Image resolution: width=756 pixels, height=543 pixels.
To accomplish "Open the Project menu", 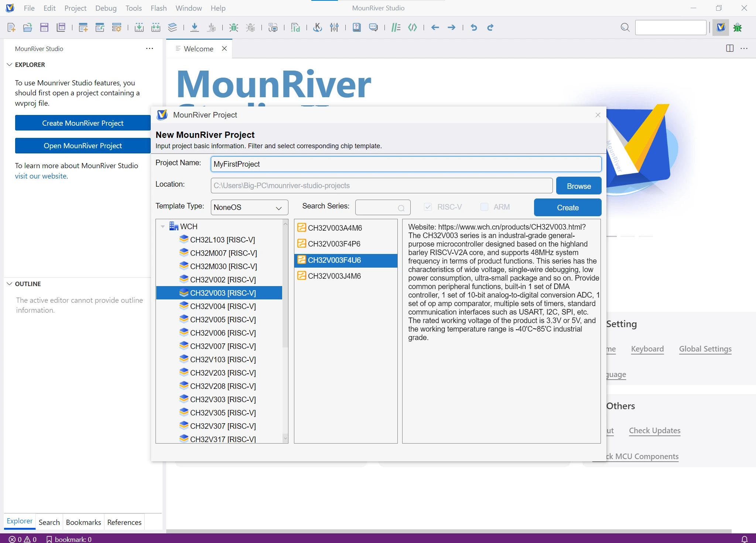I will [x=75, y=8].
